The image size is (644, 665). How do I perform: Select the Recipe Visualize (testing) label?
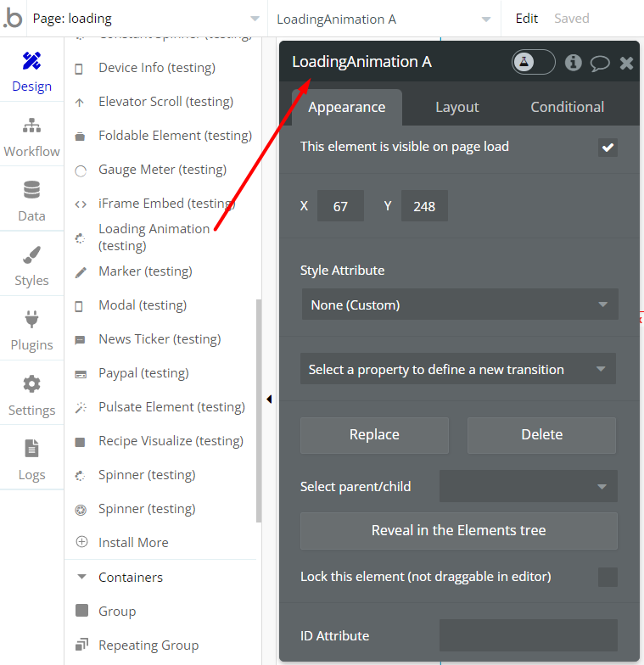(171, 441)
